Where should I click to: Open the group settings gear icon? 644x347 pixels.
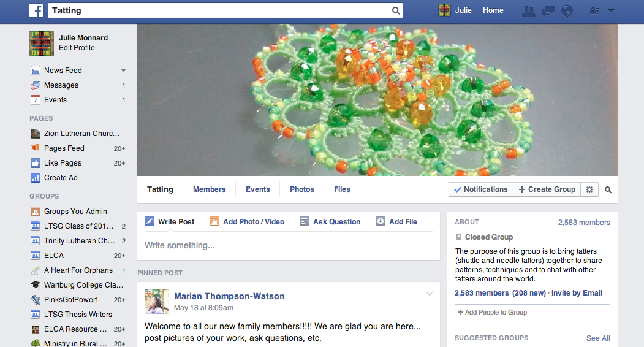pyautogui.click(x=589, y=189)
